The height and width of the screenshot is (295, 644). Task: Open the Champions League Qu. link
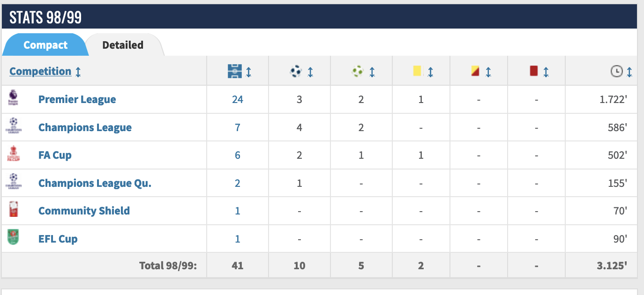pos(95,183)
